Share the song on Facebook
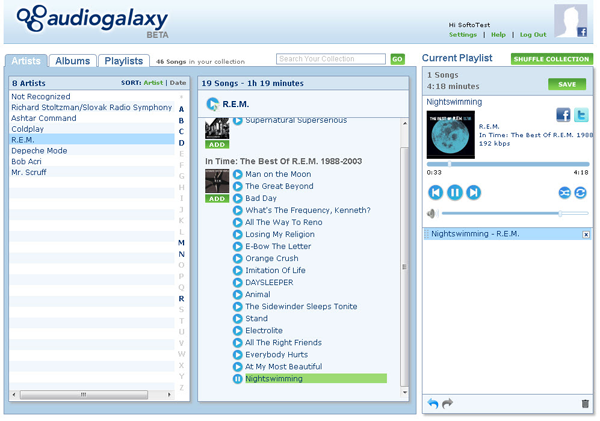 click(563, 115)
